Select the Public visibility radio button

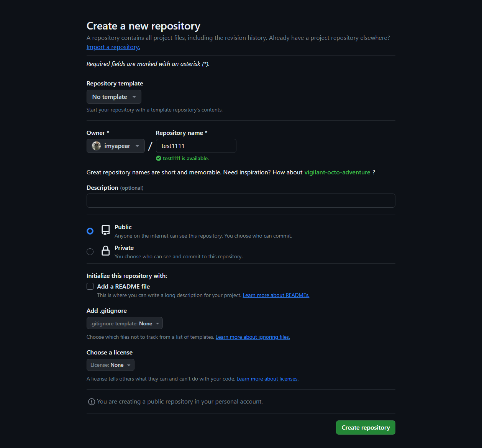90,231
